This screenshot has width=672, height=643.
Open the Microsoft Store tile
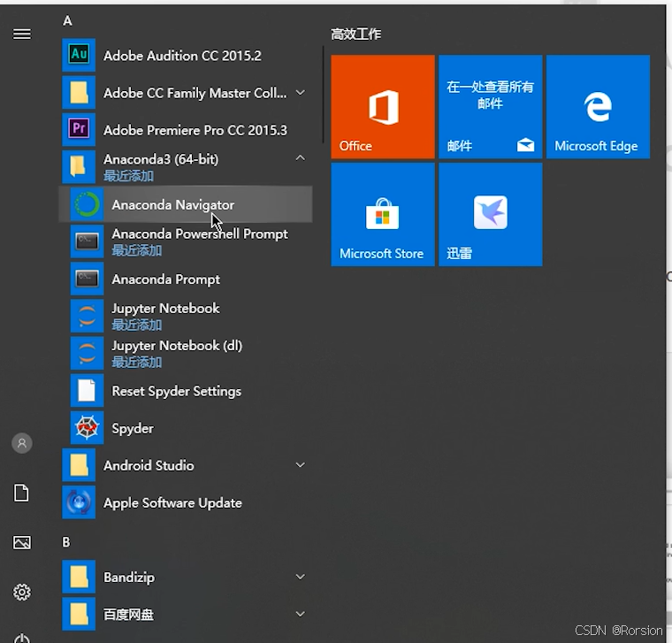tap(383, 214)
